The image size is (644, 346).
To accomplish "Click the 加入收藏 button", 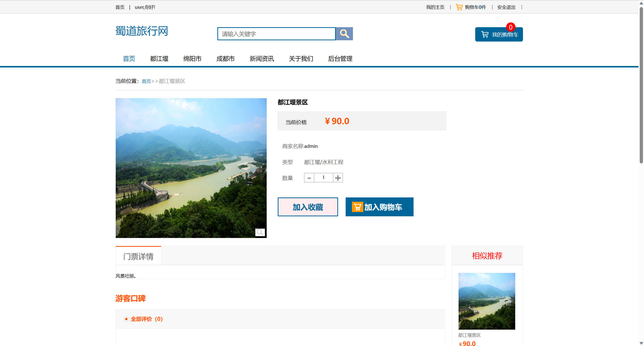I will 308,207.
